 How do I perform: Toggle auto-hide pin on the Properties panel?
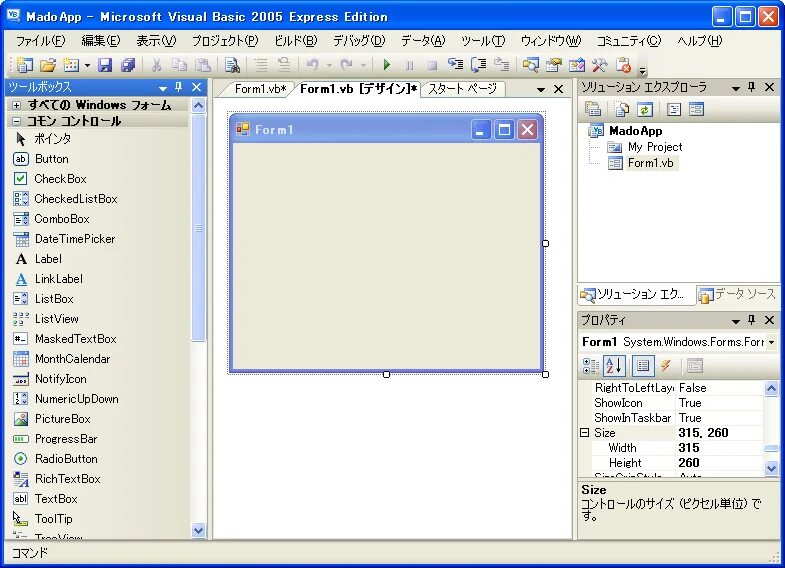pos(751,320)
